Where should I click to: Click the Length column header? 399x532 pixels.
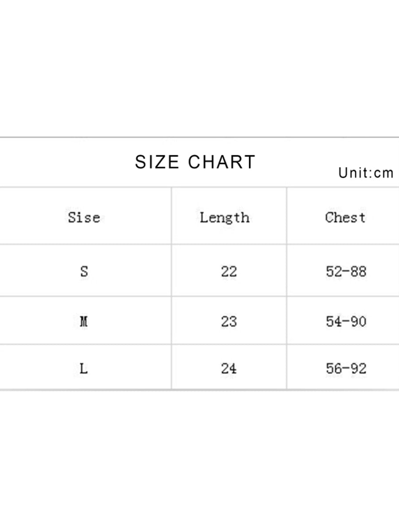224,218
